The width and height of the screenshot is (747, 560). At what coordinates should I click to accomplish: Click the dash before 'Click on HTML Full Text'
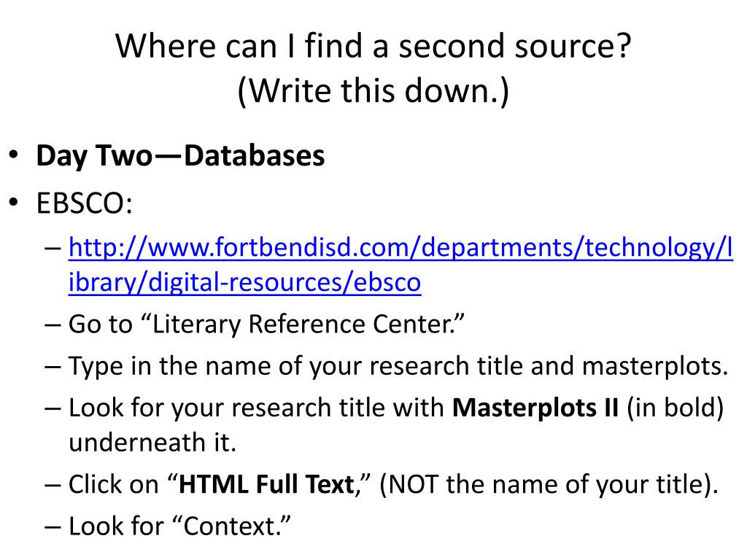coord(53,485)
